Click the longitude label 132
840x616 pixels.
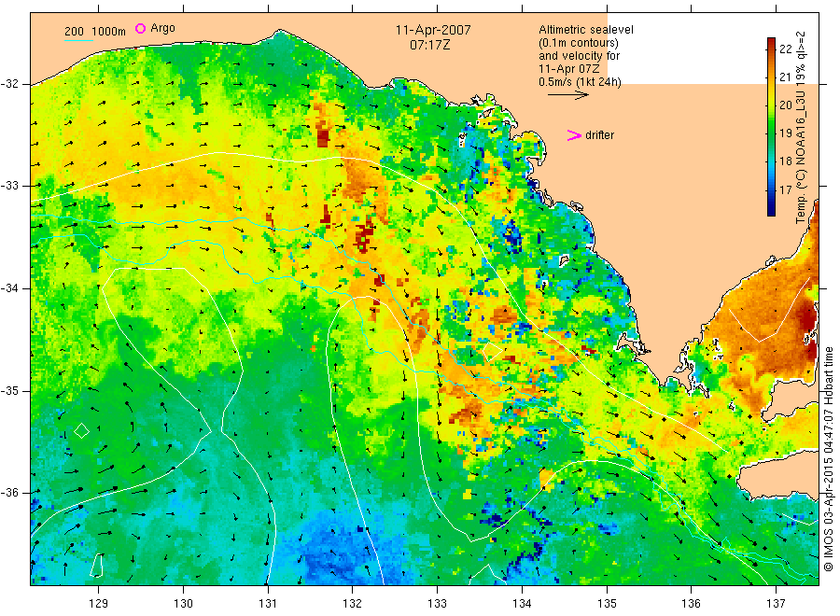click(353, 604)
